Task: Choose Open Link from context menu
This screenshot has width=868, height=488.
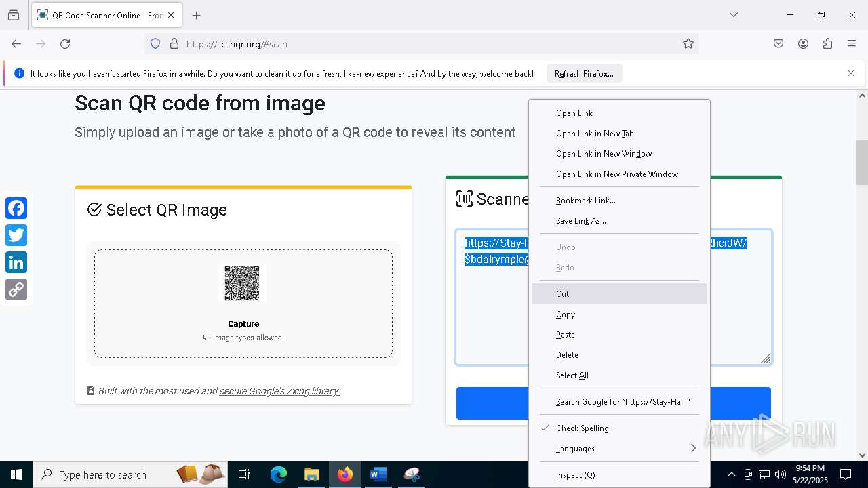Action: click(619, 113)
